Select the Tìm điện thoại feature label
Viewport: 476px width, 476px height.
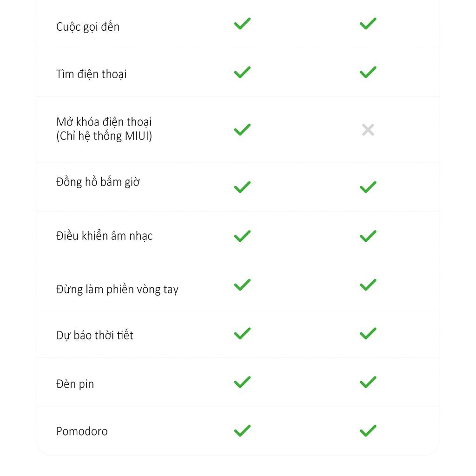(x=92, y=74)
